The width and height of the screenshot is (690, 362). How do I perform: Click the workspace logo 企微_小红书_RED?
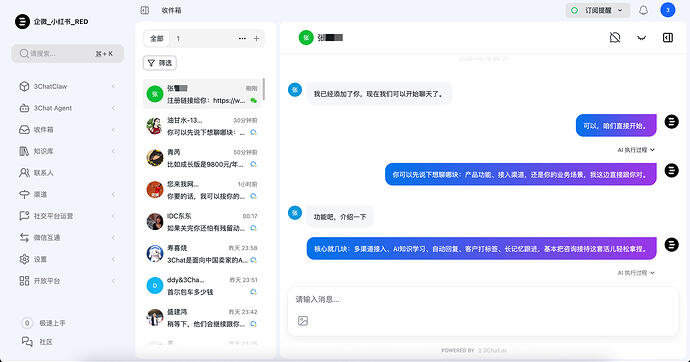[22, 21]
